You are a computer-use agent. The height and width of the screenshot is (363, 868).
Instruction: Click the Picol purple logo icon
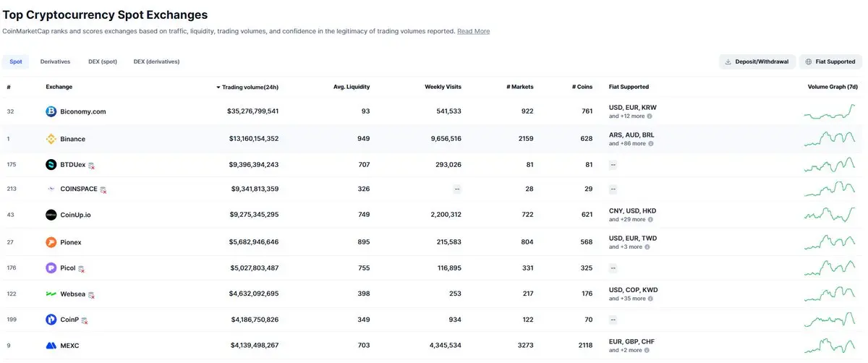tap(51, 268)
